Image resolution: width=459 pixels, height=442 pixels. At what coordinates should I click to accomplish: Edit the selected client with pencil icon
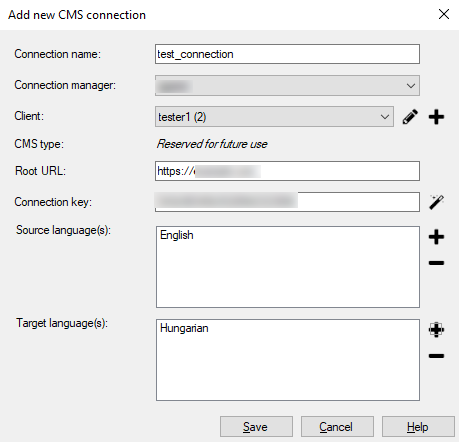pyautogui.click(x=410, y=117)
